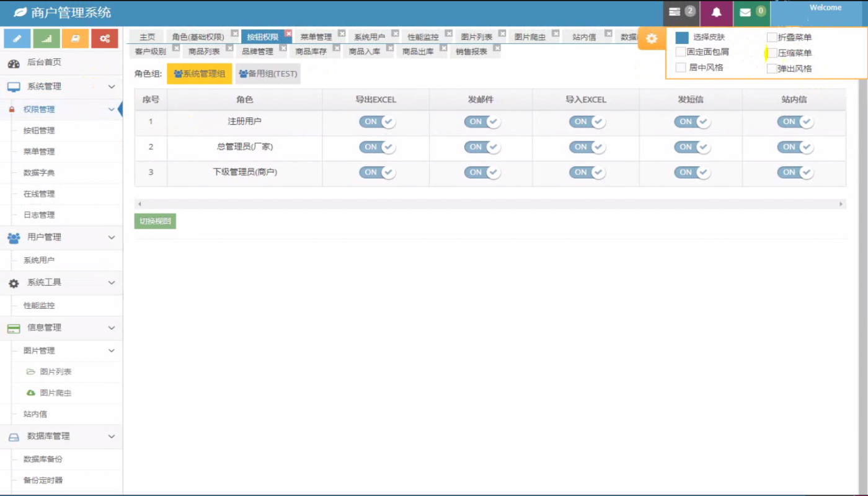Switch to the 系统用户 tab
The height and width of the screenshot is (496, 868).
(370, 37)
